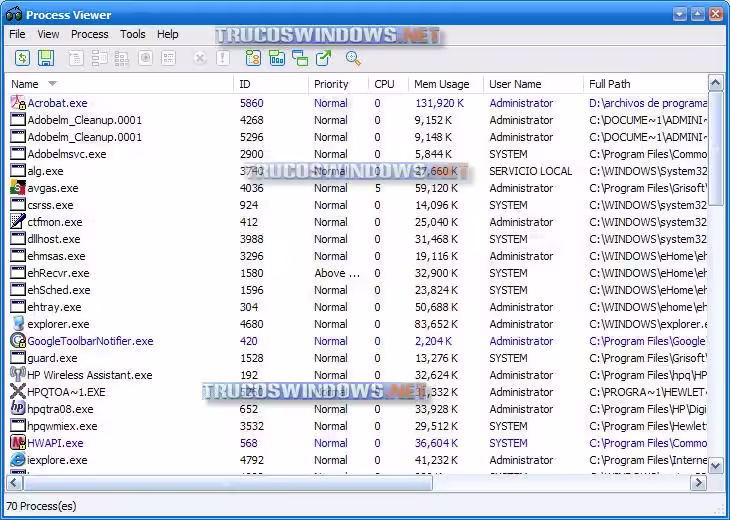Sort by the Mem Usage column header
This screenshot has width=730, height=520.
tap(446, 84)
